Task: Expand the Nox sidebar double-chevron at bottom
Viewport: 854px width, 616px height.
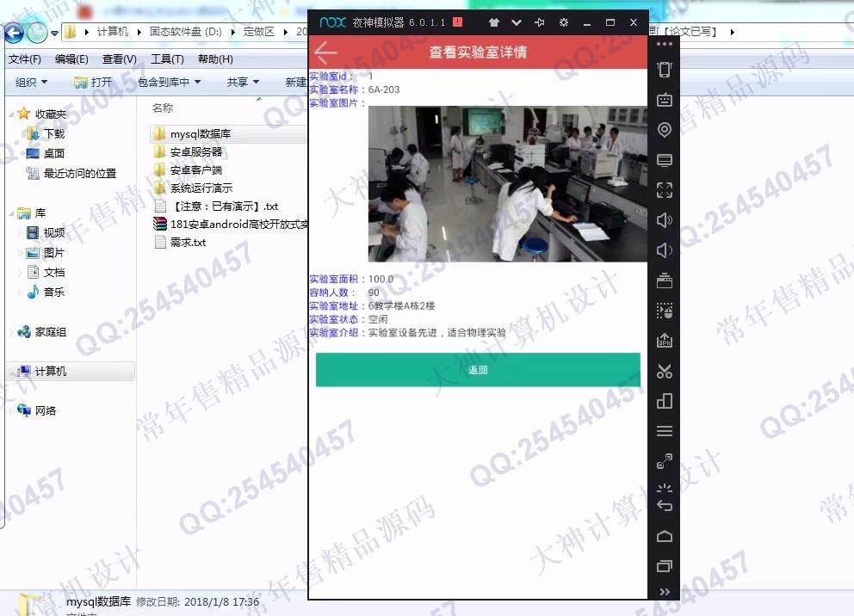Action: (x=664, y=592)
